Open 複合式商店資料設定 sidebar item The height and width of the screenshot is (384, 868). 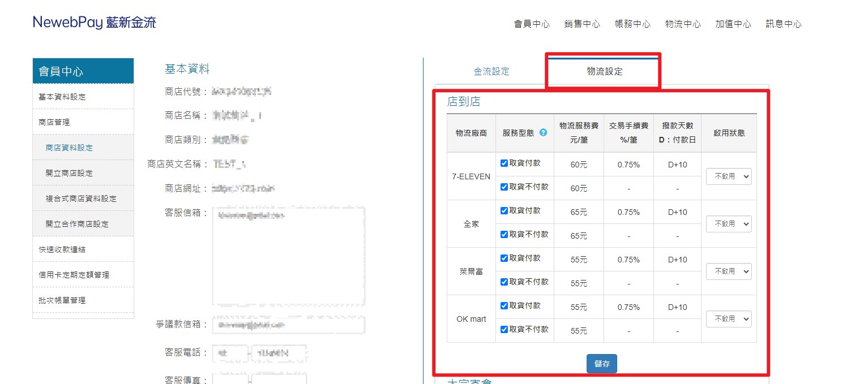pyautogui.click(x=83, y=199)
